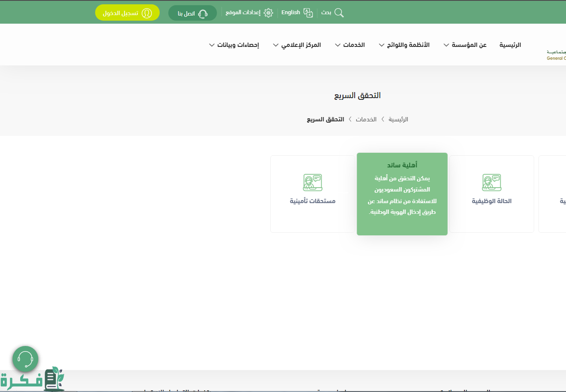Click the search magnifier icon

pos(339,13)
